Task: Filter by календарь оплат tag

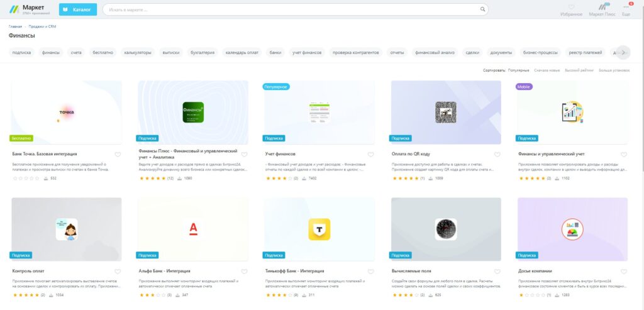Action: [242, 53]
